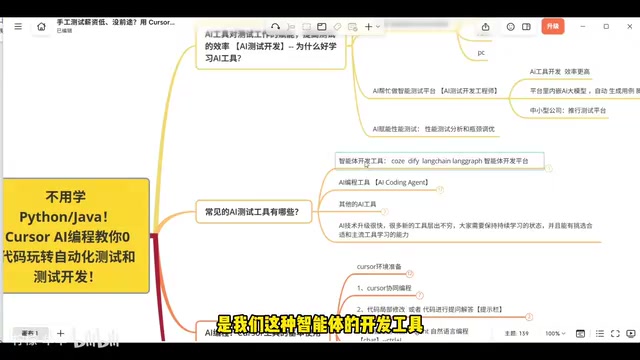Select topic cursor环境准备
Viewport: 640px width, 360px height.
coord(379,267)
